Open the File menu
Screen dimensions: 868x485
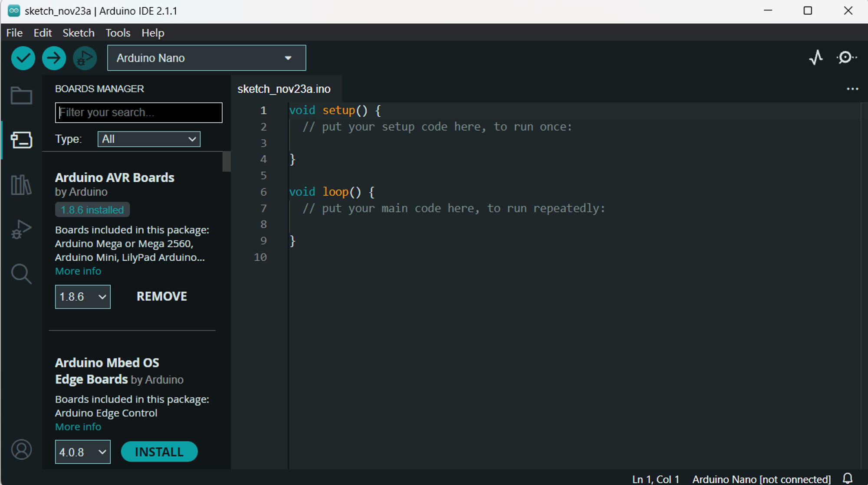point(14,33)
